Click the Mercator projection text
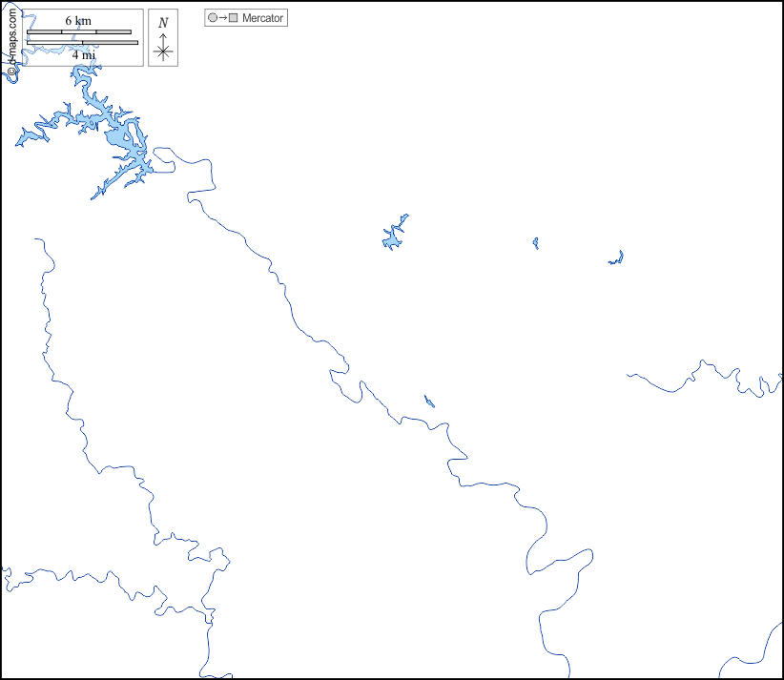Viewport: 784px width, 680px height. pyautogui.click(x=262, y=18)
